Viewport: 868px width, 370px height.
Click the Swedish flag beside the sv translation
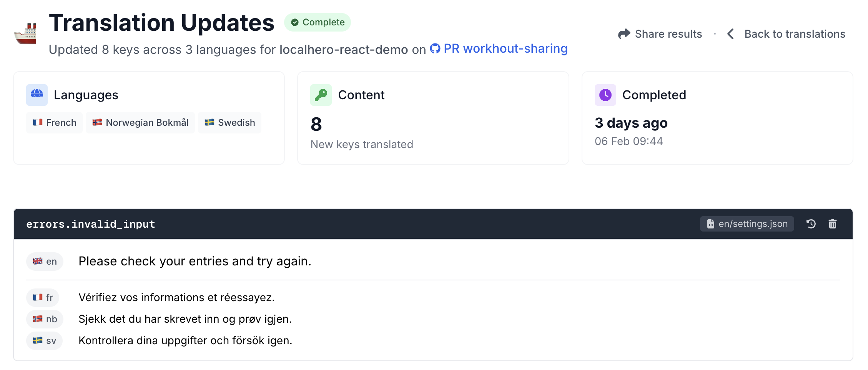coord(38,340)
